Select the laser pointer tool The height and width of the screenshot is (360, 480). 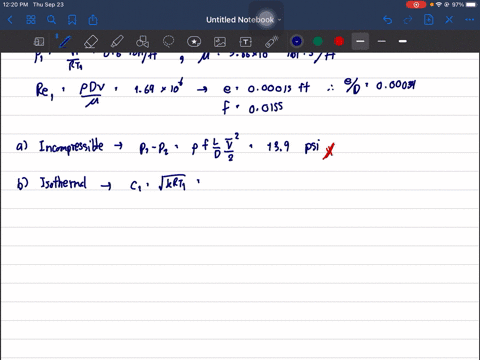point(272,42)
